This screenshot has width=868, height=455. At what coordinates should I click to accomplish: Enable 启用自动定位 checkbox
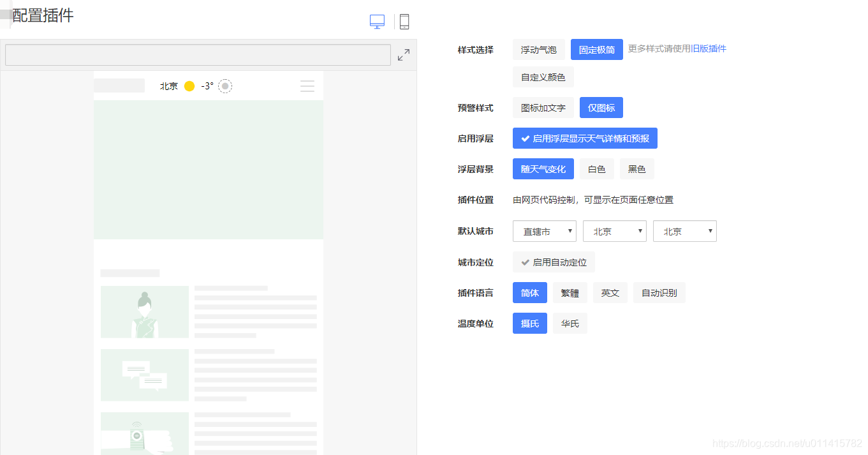(x=554, y=262)
